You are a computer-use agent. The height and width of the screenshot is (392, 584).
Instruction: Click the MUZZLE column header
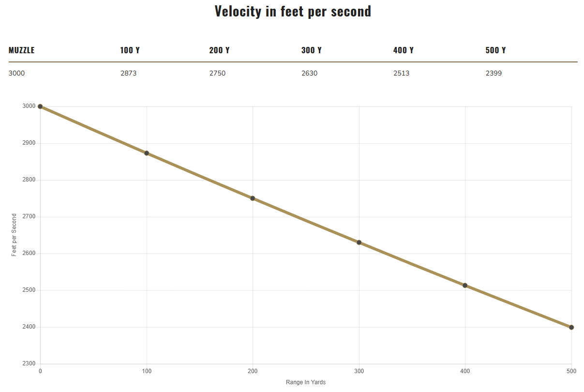click(22, 50)
